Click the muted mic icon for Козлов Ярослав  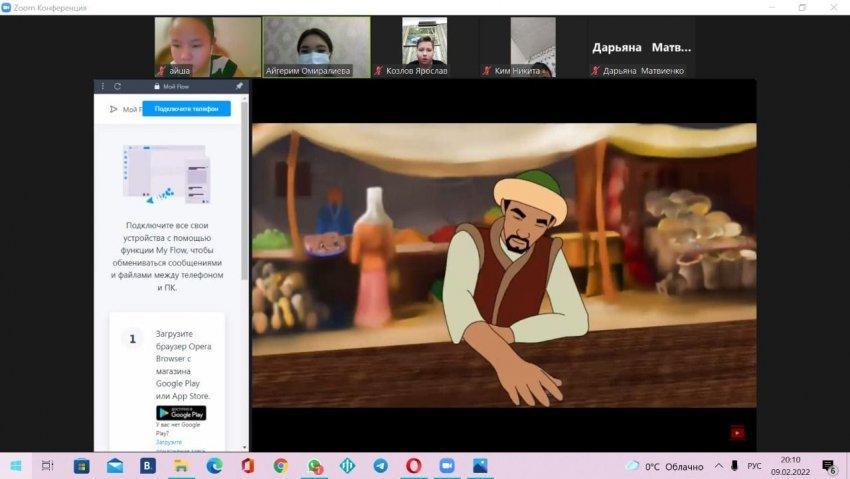point(379,70)
